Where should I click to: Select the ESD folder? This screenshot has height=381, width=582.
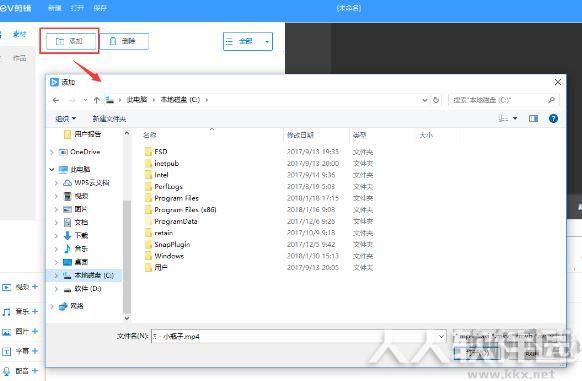pos(161,152)
